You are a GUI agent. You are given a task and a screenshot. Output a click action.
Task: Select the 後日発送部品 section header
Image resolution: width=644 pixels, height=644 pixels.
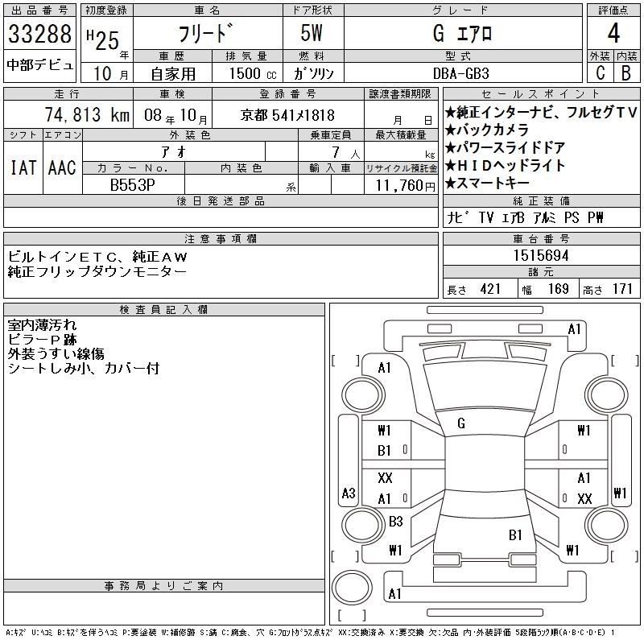pos(221,201)
